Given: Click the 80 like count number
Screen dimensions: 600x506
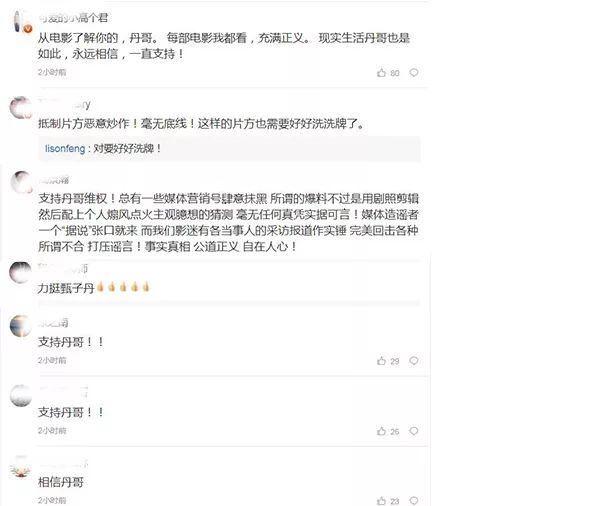Looking at the screenshot, I should coord(395,73).
